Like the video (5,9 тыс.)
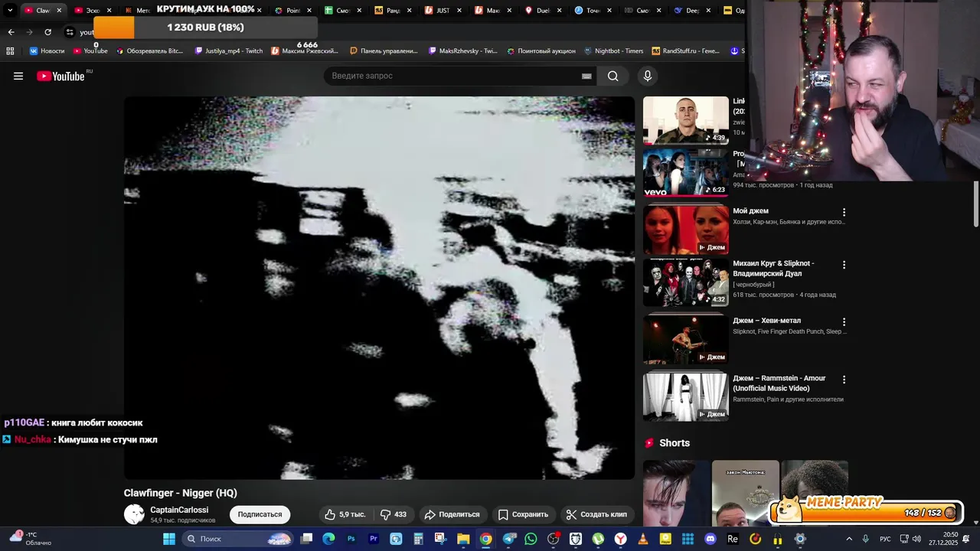Viewport: 980px width, 551px height. tap(345, 514)
